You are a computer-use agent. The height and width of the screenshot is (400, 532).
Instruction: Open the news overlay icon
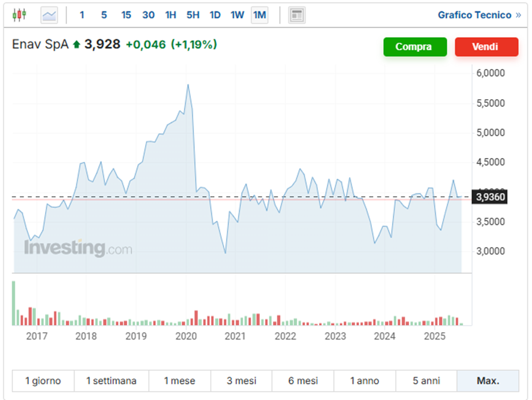297,15
